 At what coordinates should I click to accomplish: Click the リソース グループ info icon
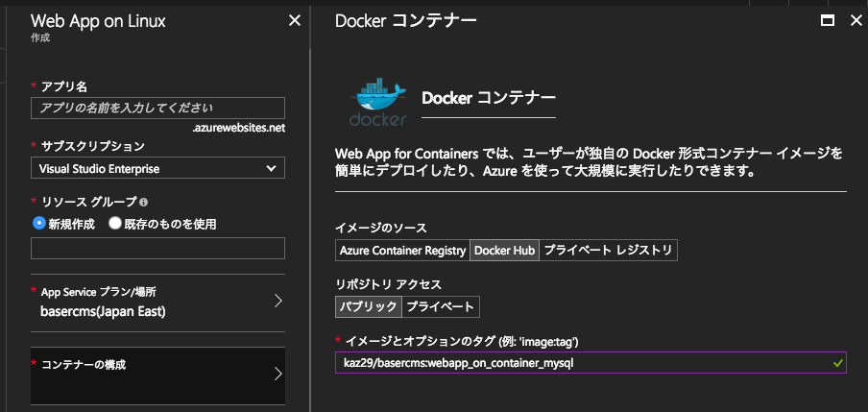[144, 202]
